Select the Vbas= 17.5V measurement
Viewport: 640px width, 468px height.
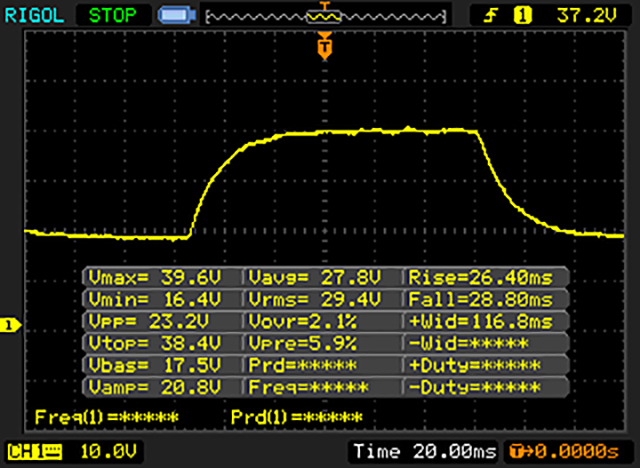point(155,365)
